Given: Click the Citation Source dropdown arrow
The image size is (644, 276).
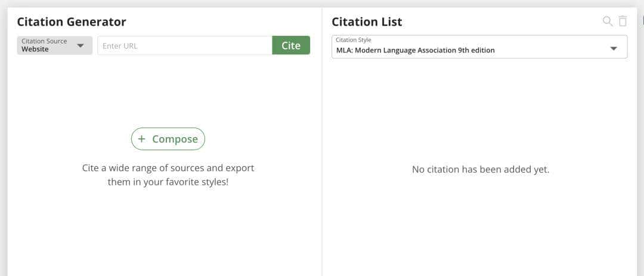Looking at the screenshot, I should [80, 45].
